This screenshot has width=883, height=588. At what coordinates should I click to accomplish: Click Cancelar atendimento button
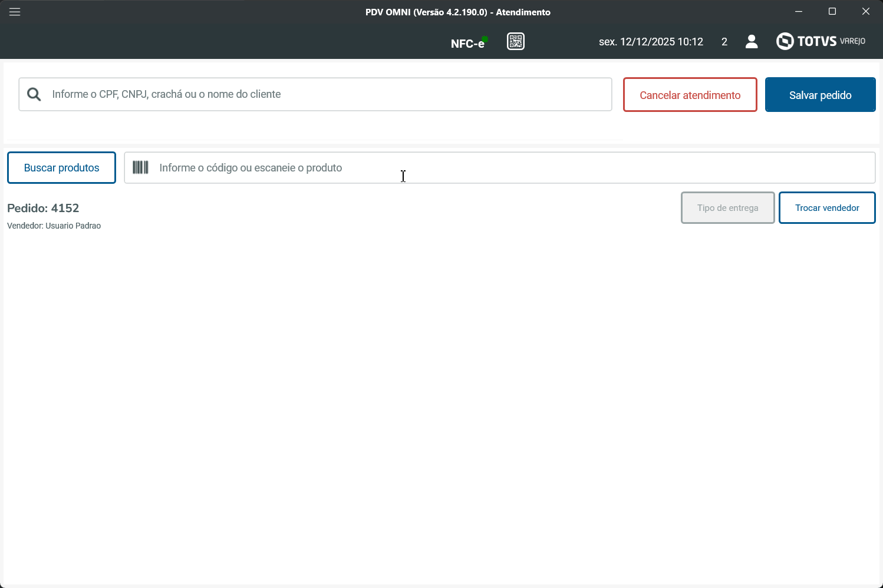pos(690,95)
